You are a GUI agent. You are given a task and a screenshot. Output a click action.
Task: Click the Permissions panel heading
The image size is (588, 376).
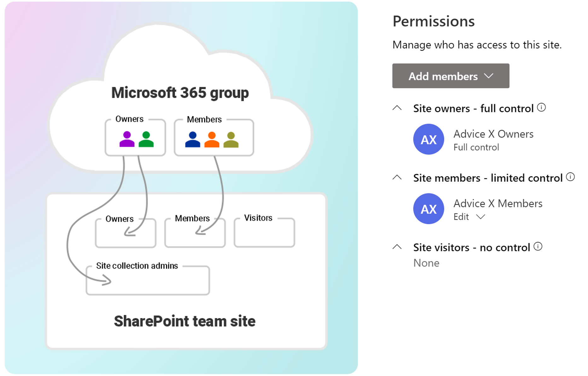[x=434, y=21]
